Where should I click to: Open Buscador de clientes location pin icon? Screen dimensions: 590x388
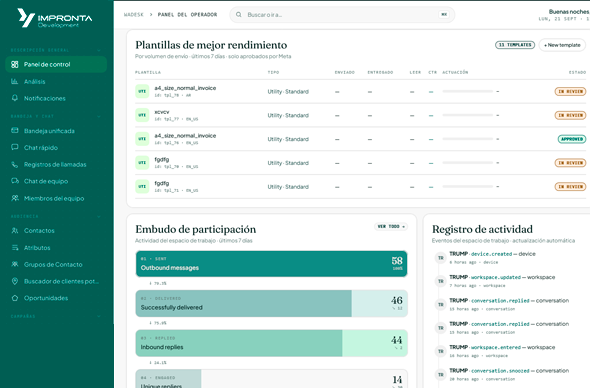pyautogui.click(x=15, y=281)
